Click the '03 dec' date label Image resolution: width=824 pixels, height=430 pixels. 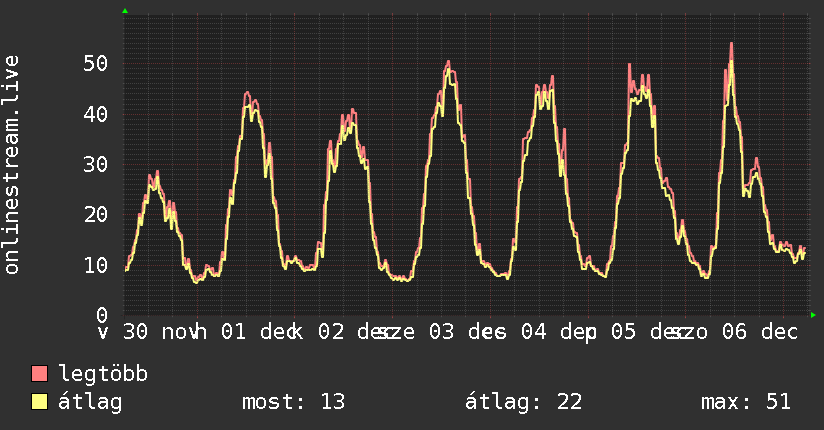pyautogui.click(x=467, y=332)
